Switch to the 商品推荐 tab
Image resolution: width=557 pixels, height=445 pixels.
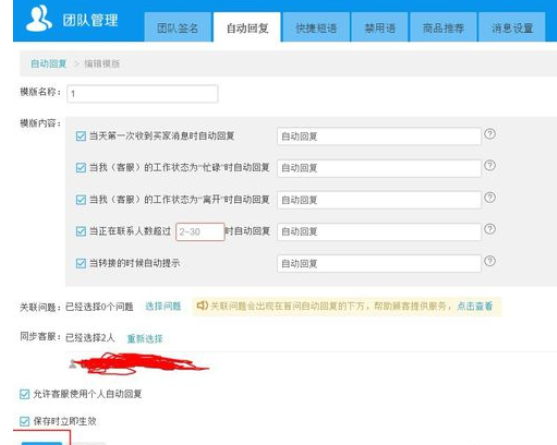[443, 27]
